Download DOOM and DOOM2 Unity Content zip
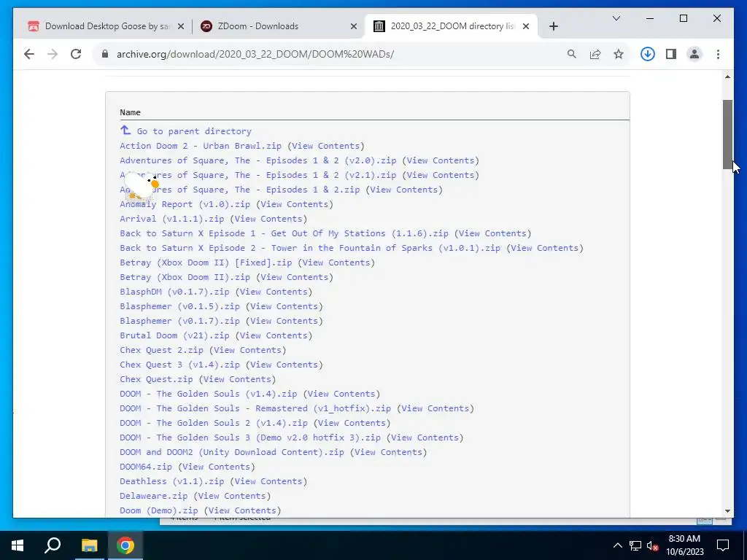This screenshot has height=560, width=747. click(x=232, y=452)
